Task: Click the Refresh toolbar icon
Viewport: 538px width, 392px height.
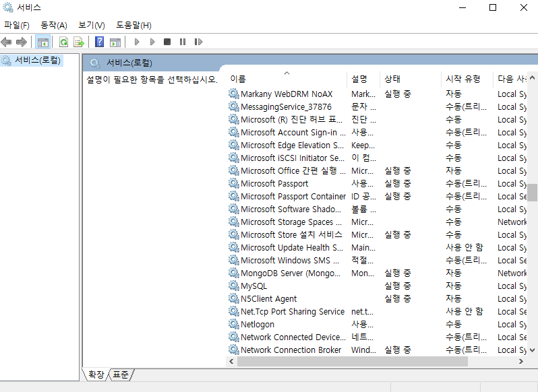Action: [x=64, y=42]
